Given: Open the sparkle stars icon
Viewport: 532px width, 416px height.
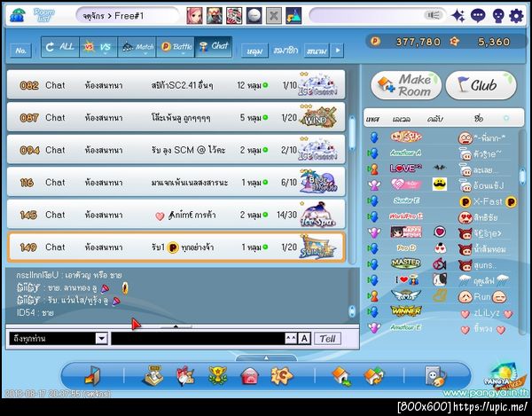Looking at the screenshot, I should click(458, 16).
